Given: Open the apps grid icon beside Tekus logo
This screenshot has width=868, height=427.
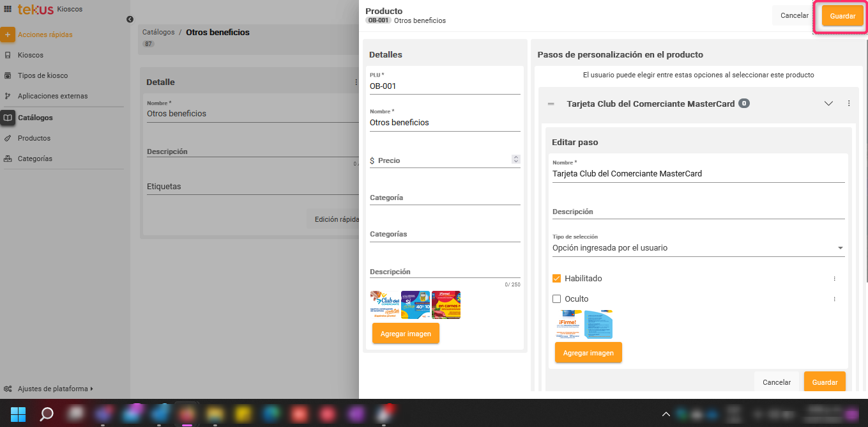Looking at the screenshot, I should 8,10.
